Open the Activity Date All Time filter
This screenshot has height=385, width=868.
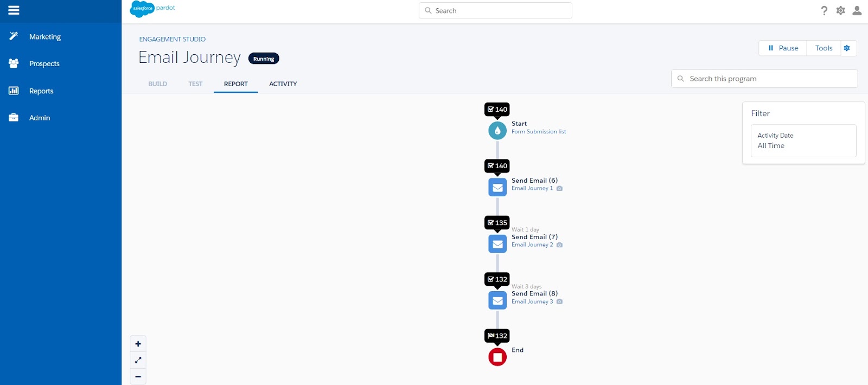click(x=803, y=140)
